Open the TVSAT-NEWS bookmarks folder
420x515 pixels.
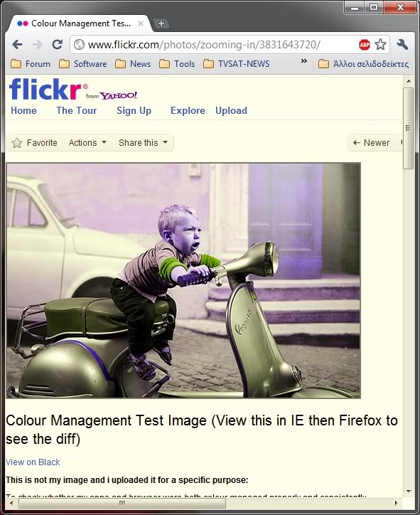click(237, 64)
